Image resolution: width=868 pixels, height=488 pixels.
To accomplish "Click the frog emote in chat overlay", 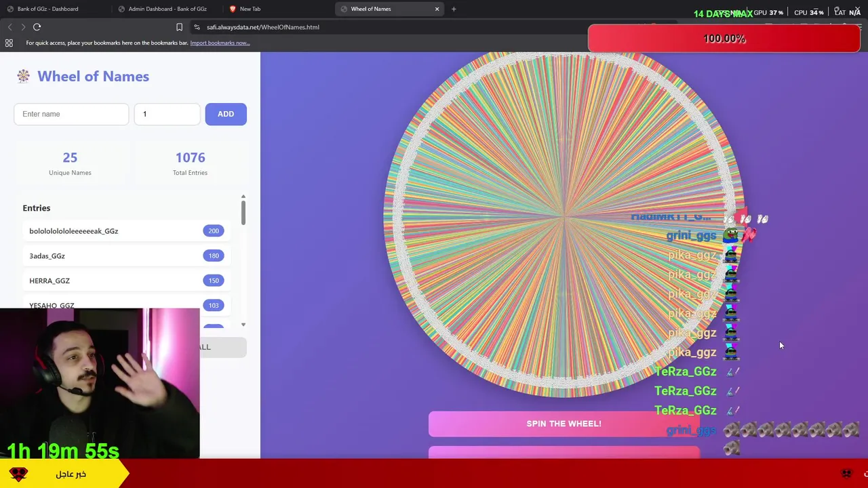I will (731, 235).
